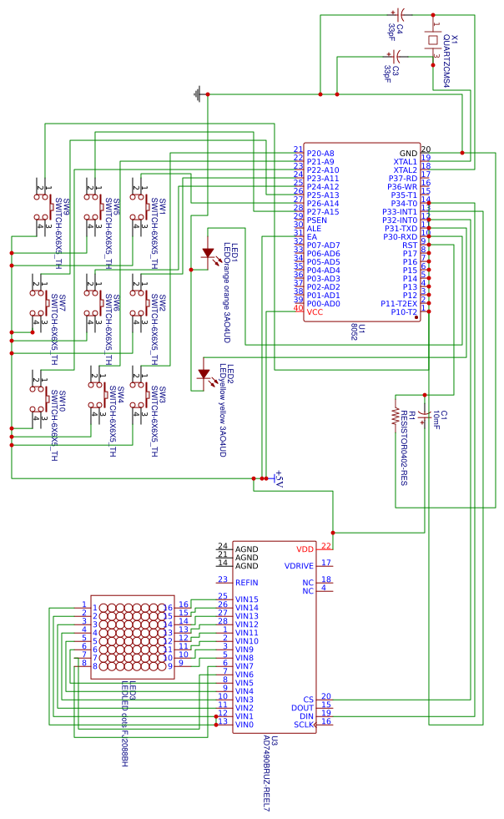This screenshot has height=819, width=504.
Task: Select the REFIN pin label
Action: 247,583
